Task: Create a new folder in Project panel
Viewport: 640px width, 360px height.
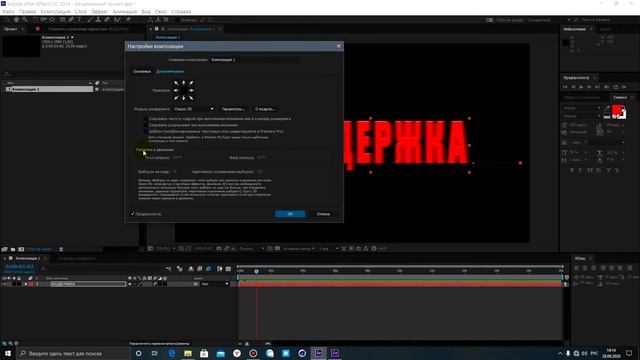Action: pyautogui.click(x=13, y=249)
